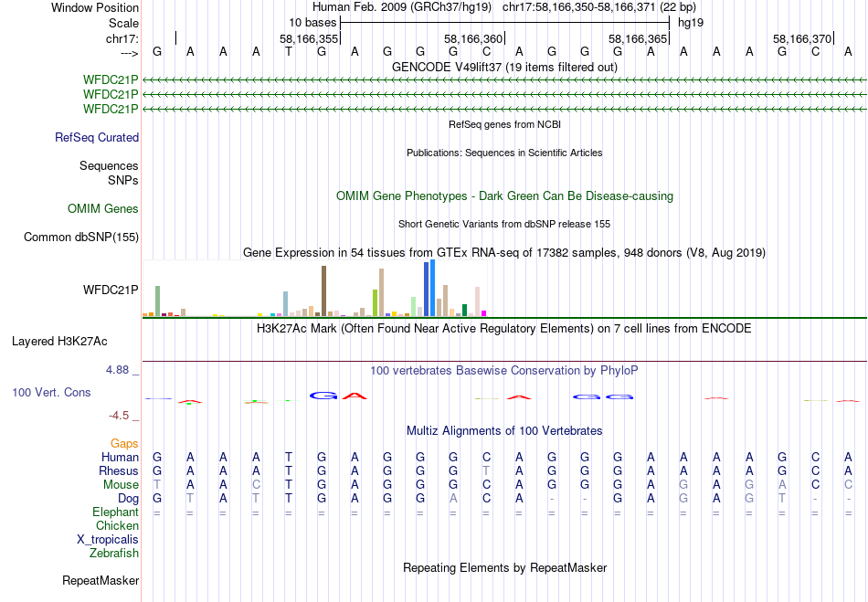Open RefSeq Curated track label

click(97, 137)
